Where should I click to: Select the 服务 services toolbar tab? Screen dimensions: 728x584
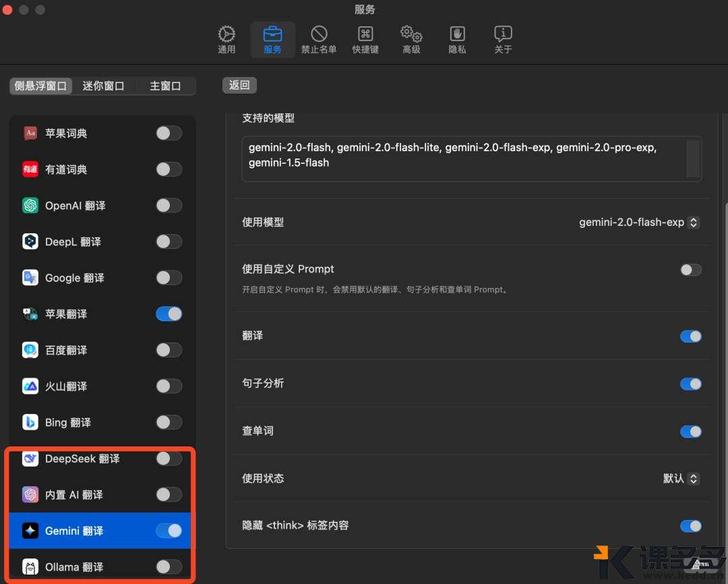pos(272,40)
